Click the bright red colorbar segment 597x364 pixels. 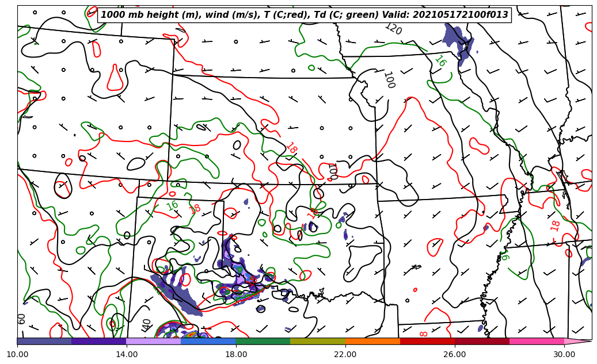coord(427,341)
